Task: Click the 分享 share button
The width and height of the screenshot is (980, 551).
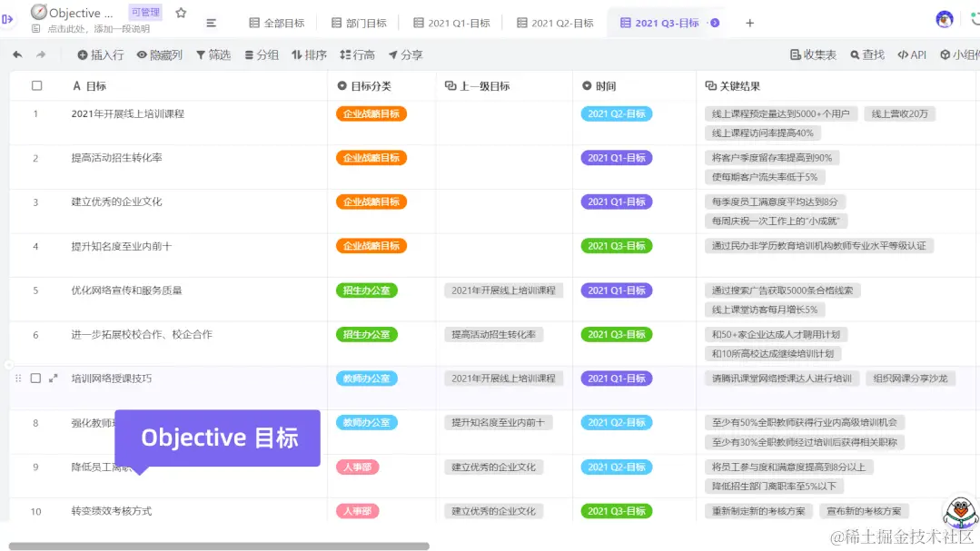Action: pos(405,54)
